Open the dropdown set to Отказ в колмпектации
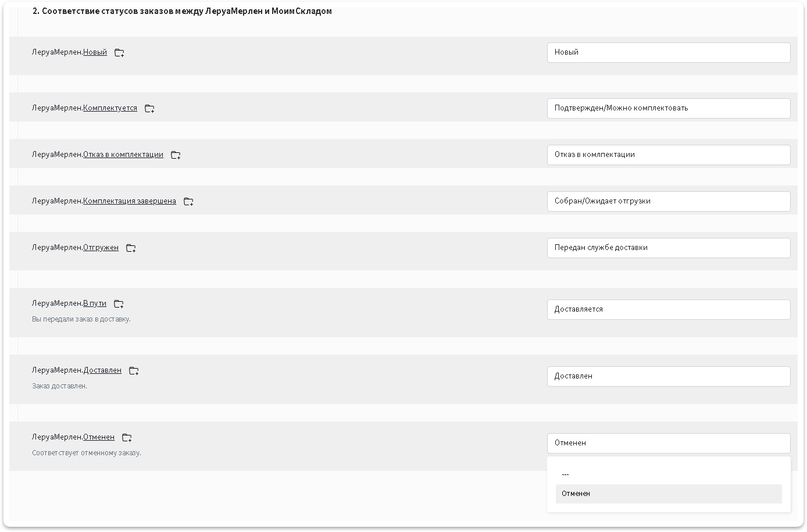This screenshot has width=807, height=532. click(x=668, y=155)
